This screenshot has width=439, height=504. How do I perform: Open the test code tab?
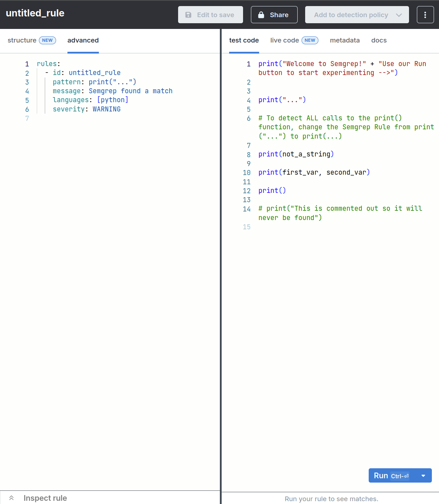(x=244, y=40)
